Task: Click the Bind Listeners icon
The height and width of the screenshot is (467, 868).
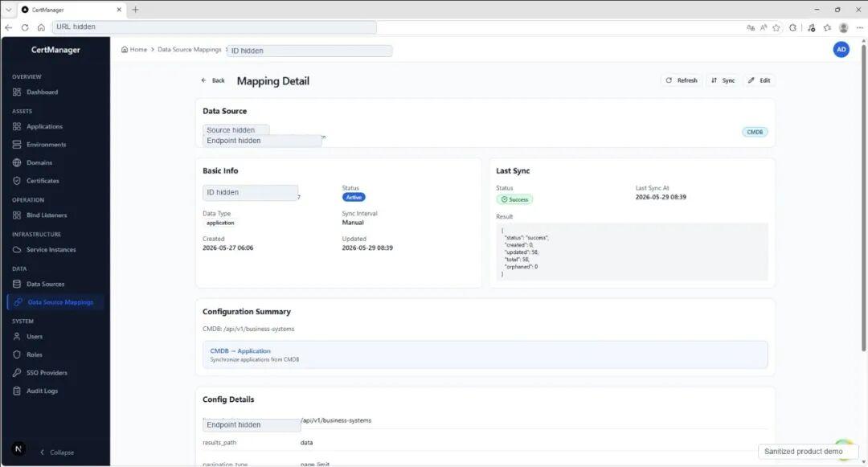Action: [17, 215]
